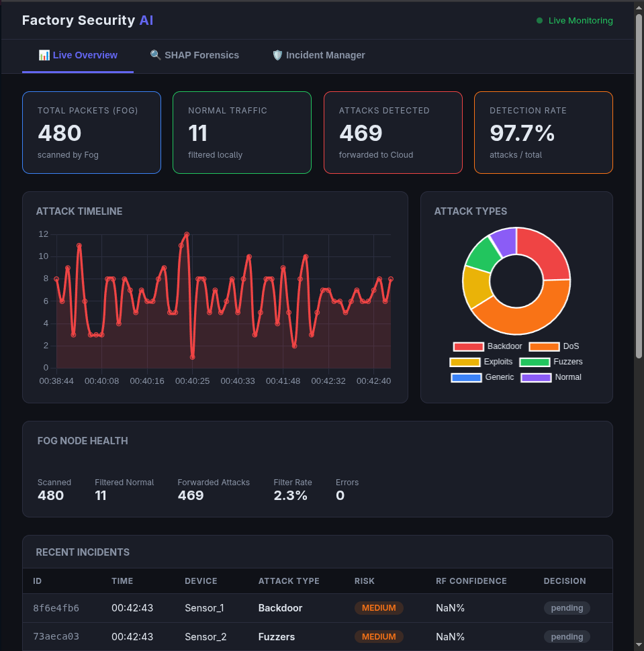
Task: Click the magnifier icon beside SHAP Forensics
Action: tap(155, 55)
